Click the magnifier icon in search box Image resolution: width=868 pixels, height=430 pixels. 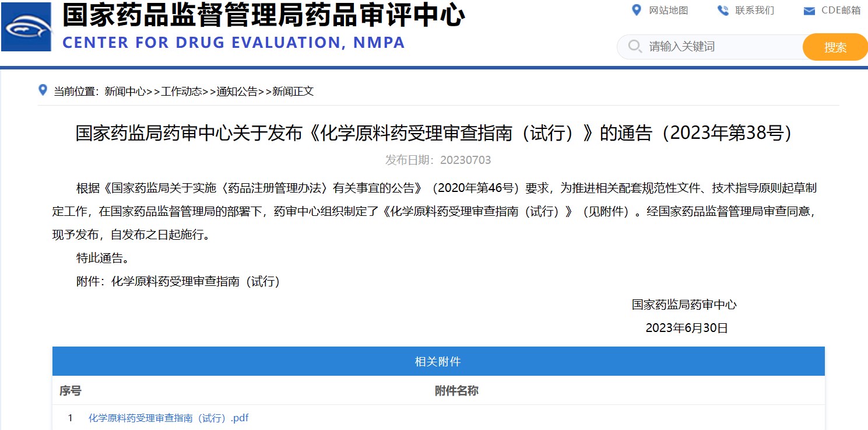pos(635,47)
